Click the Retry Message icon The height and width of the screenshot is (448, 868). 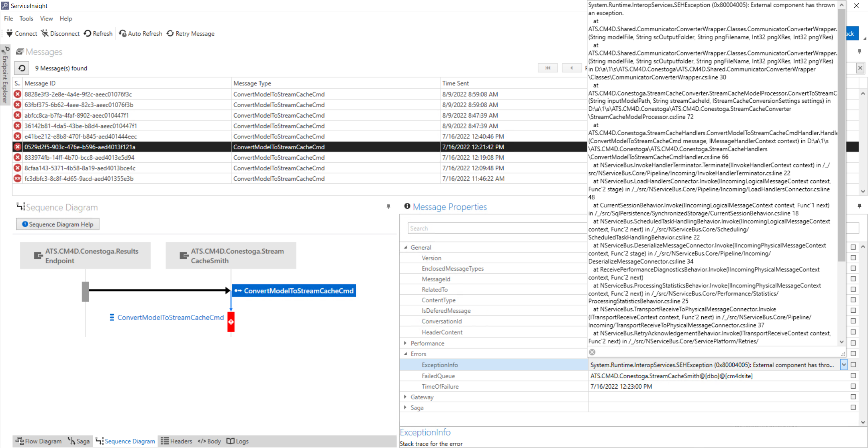click(171, 34)
